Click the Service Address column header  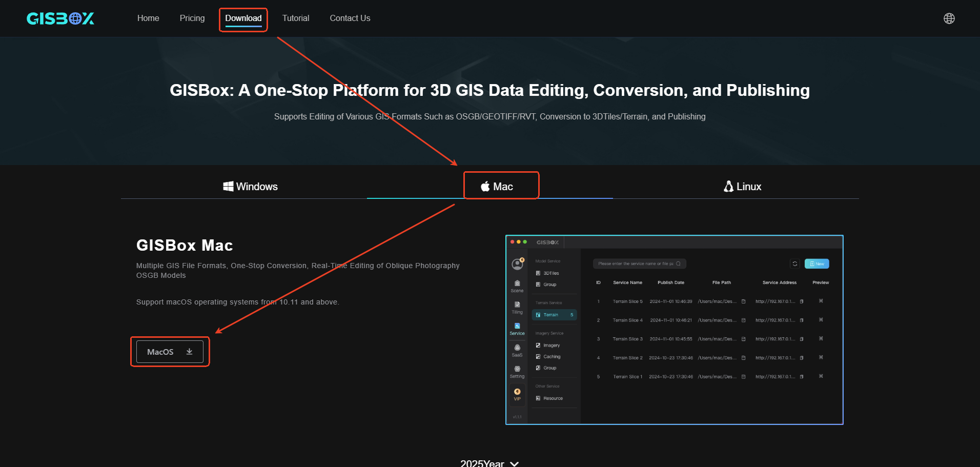coord(780,282)
